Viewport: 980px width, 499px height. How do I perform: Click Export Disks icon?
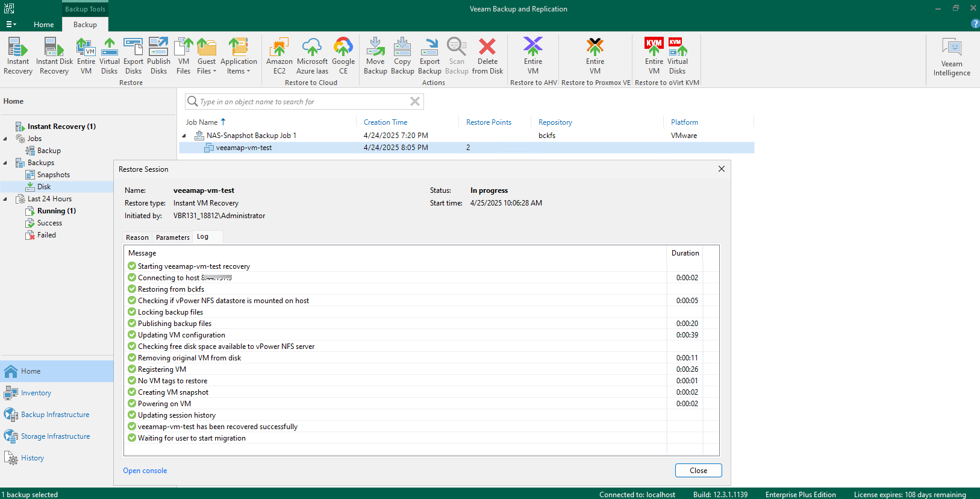click(x=133, y=56)
